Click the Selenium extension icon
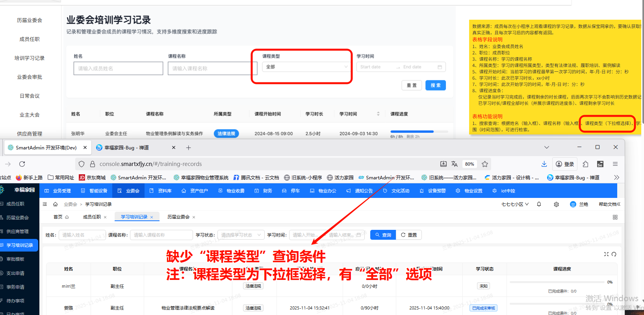Image resolution: width=644 pixels, height=315 pixels. [600, 164]
